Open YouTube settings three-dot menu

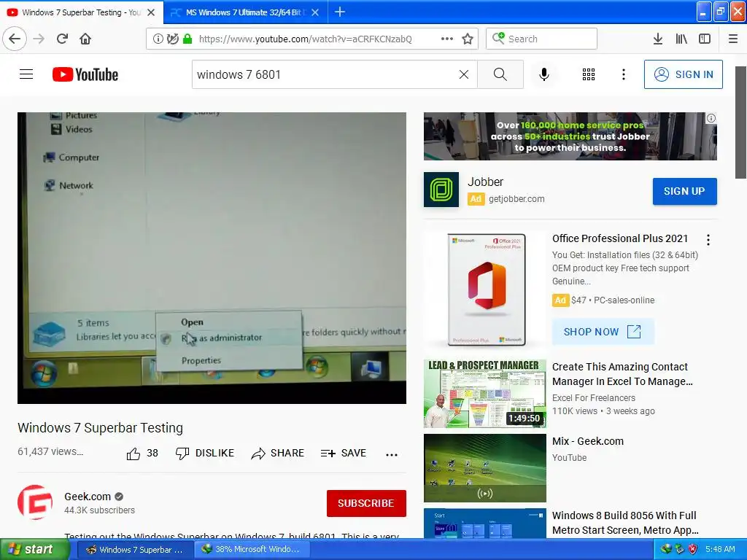coord(624,74)
